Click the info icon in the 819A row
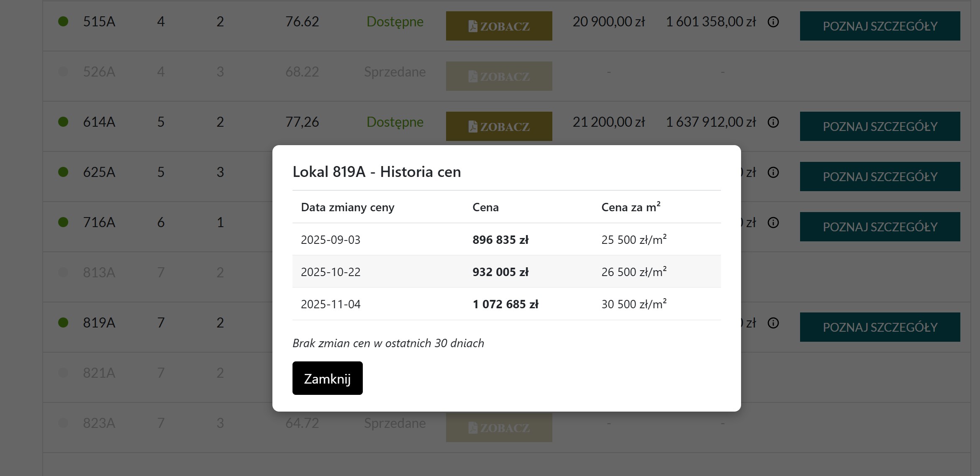The image size is (980, 476). 773,323
